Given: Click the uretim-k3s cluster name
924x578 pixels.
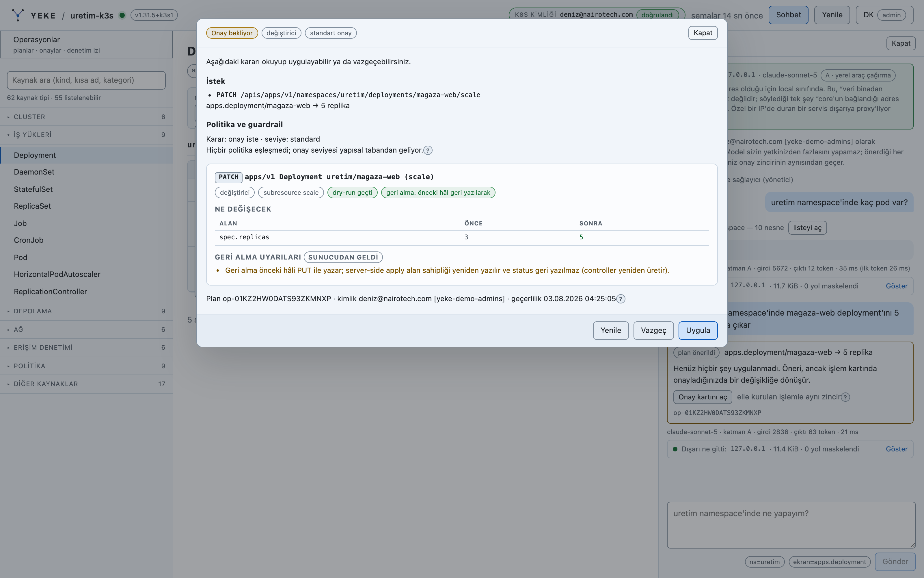Looking at the screenshot, I should tap(92, 15).
